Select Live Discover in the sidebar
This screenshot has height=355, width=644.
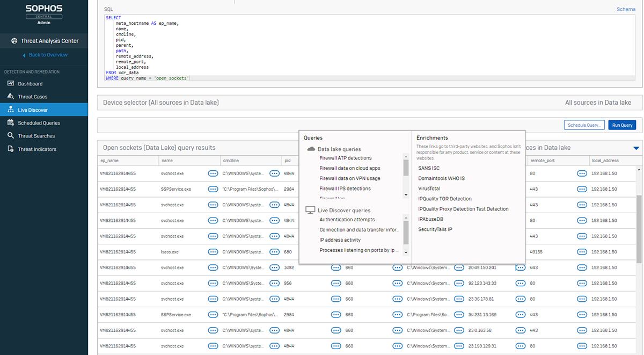(33, 110)
